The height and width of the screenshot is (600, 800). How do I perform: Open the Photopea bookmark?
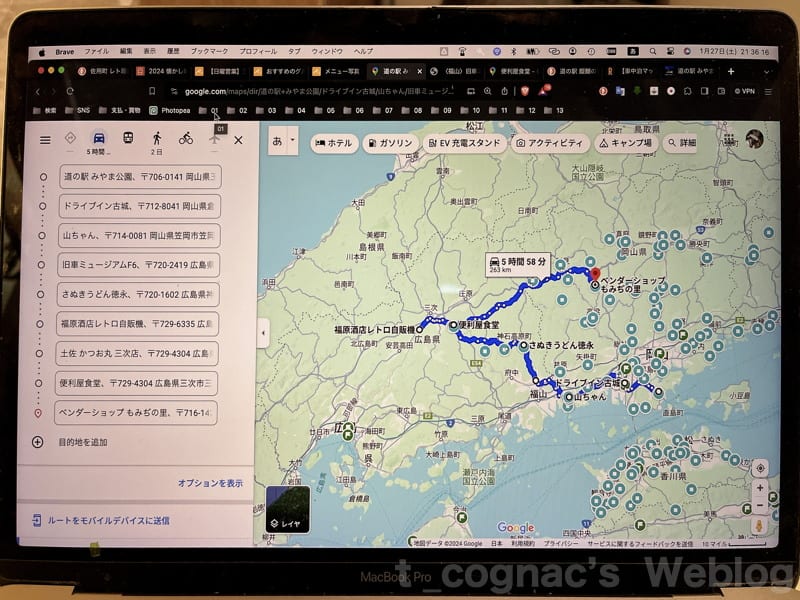pos(170,110)
